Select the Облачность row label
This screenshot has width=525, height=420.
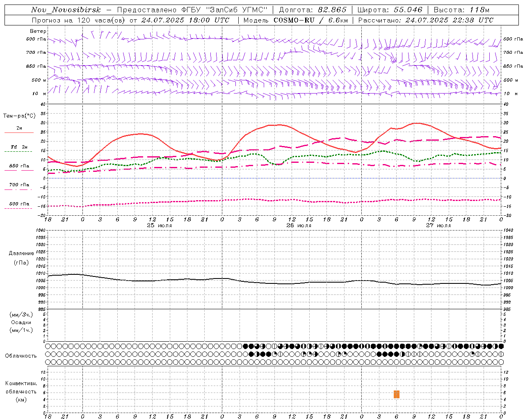pos(21,356)
